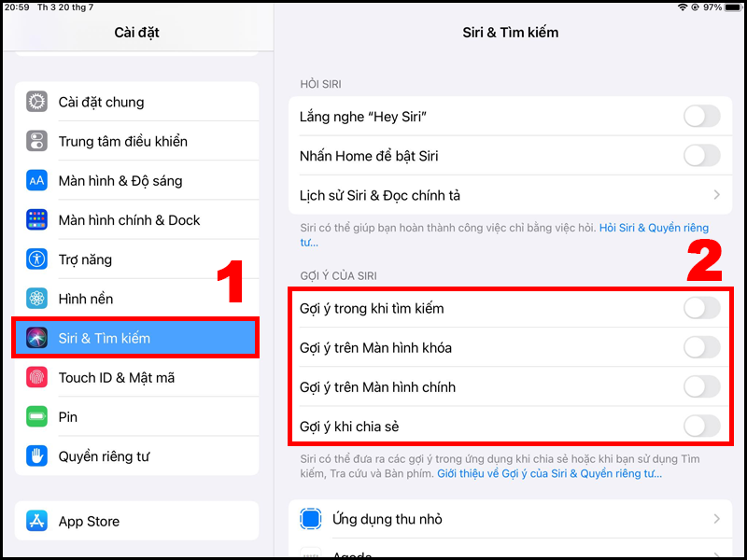Enable Nhấn Home để bật Siri

(x=702, y=156)
